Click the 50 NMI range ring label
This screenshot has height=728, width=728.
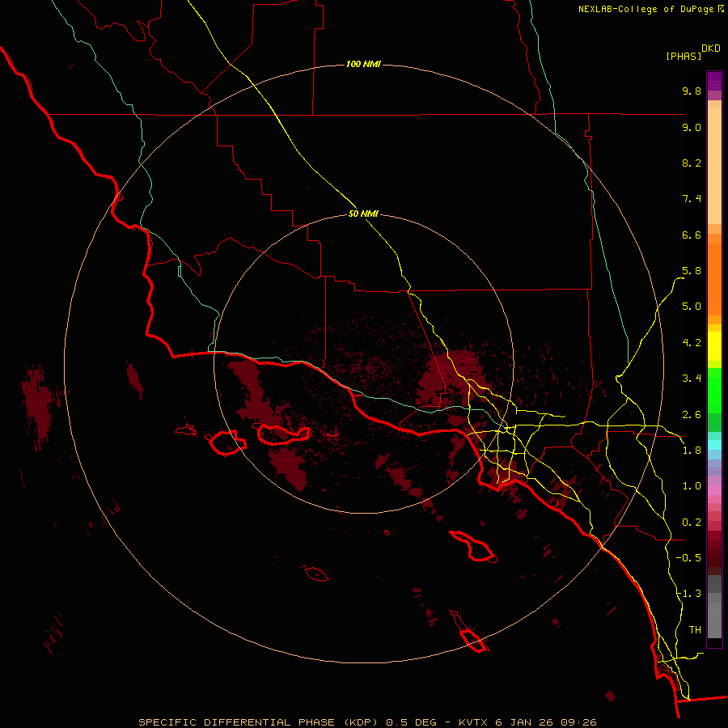[x=363, y=214]
